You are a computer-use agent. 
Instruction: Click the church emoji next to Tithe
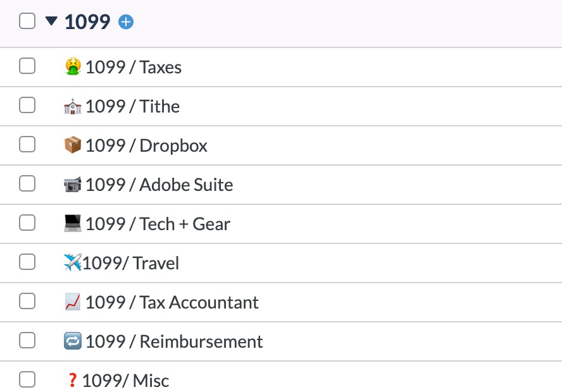(73, 106)
